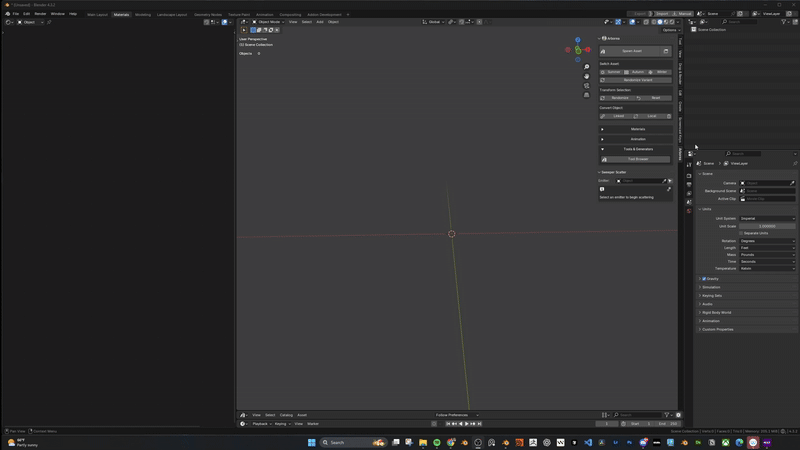Open the File menu
This screenshot has width=800, height=450.
(16, 14)
